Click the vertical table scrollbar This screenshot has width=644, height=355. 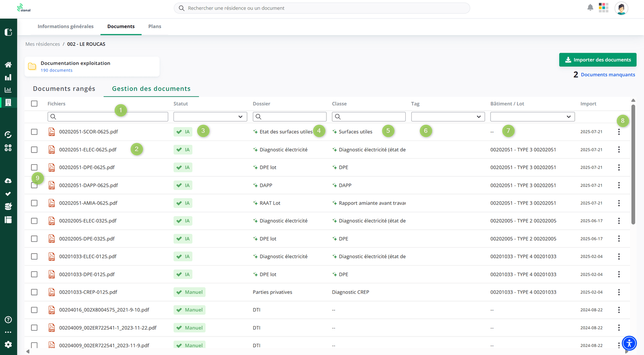pos(633,164)
